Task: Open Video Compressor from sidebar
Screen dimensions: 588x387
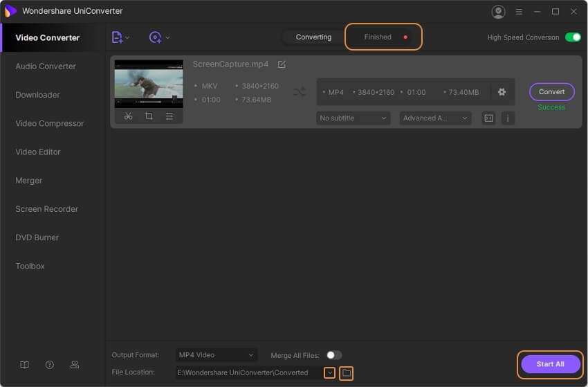Action: point(50,123)
